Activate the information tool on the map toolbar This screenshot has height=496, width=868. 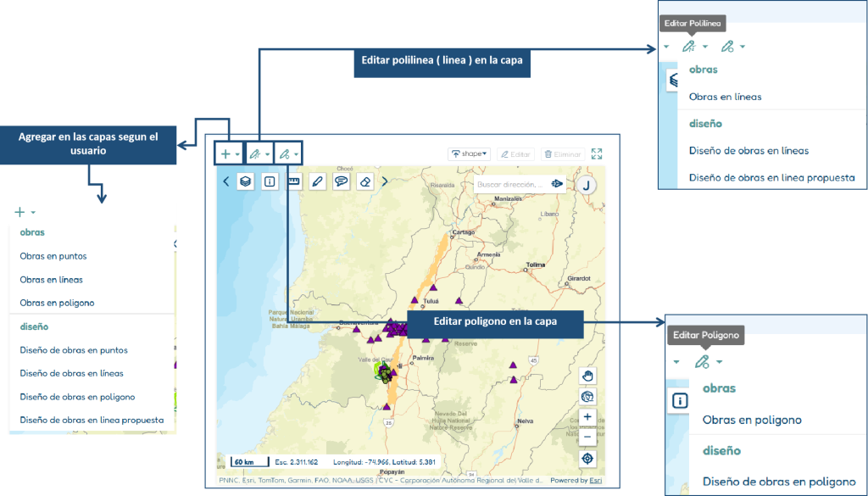click(x=270, y=181)
